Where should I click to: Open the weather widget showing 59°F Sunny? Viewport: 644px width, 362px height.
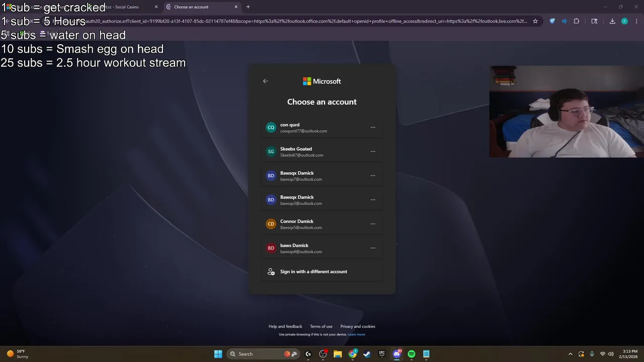(x=18, y=354)
